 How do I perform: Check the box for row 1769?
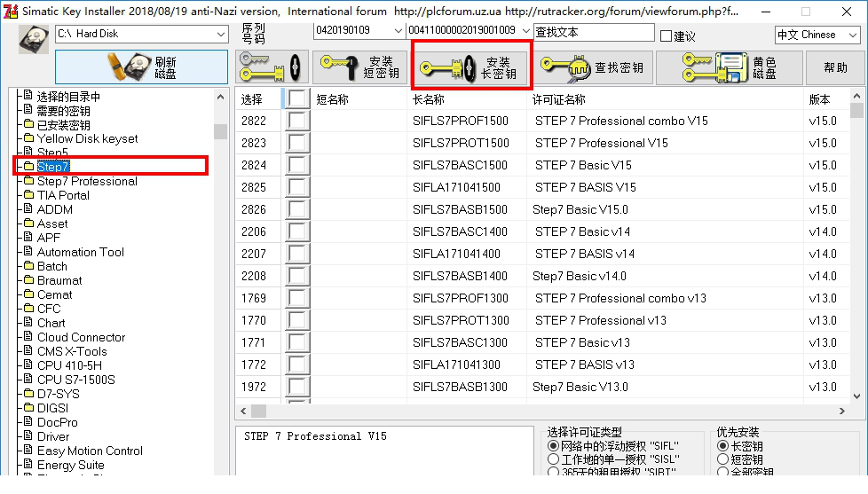coord(297,298)
